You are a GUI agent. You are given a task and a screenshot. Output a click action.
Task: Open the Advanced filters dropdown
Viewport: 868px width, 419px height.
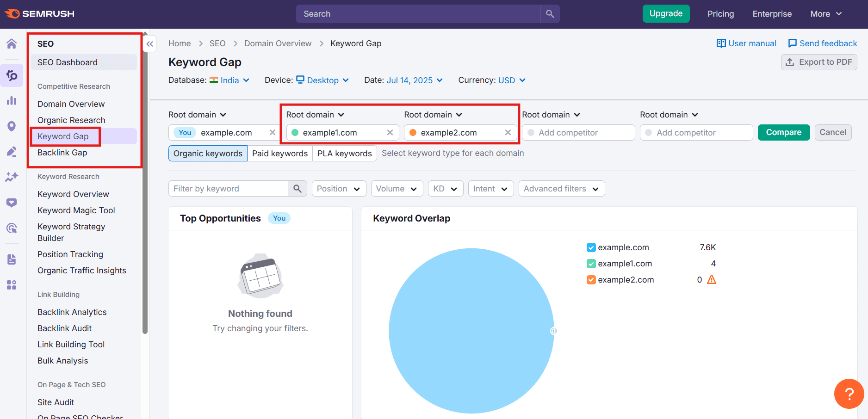(561, 189)
